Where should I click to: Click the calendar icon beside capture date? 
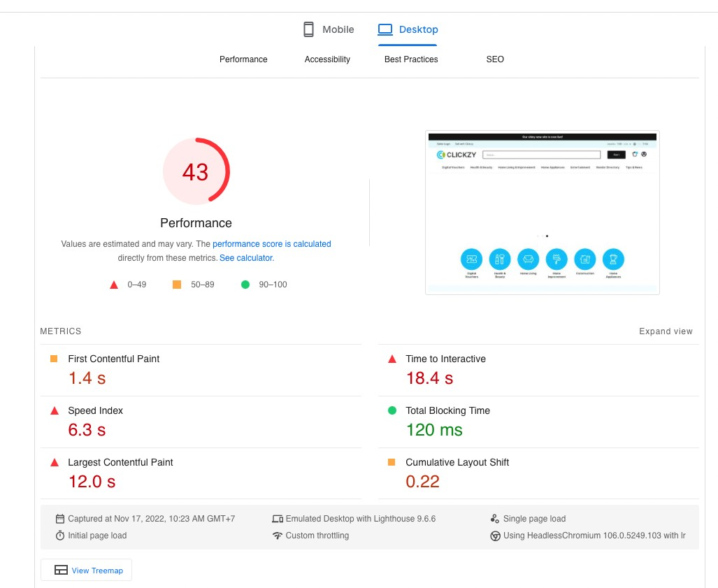(x=60, y=519)
